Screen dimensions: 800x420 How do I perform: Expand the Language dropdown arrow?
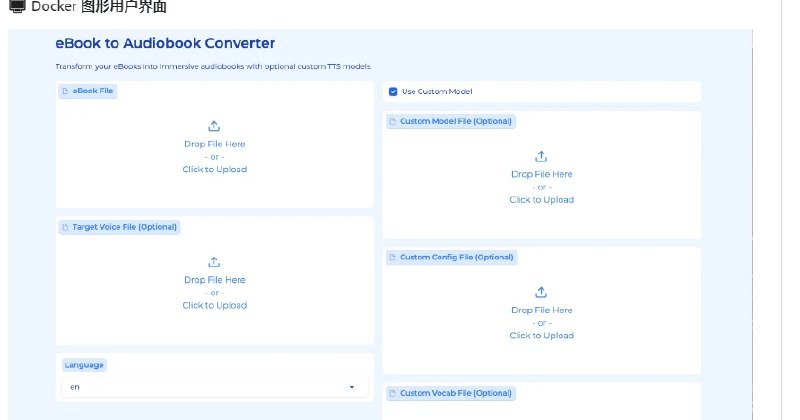click(x=351, y=387)
